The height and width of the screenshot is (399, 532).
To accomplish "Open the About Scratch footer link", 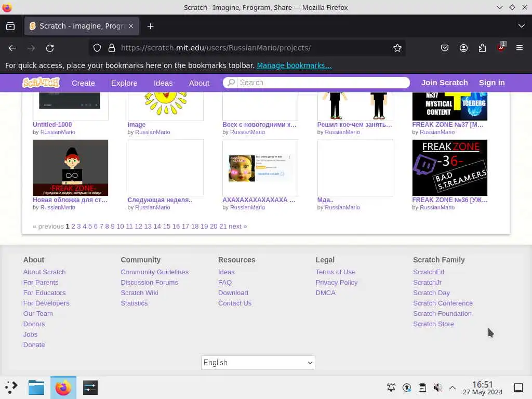I will [45, 272].
